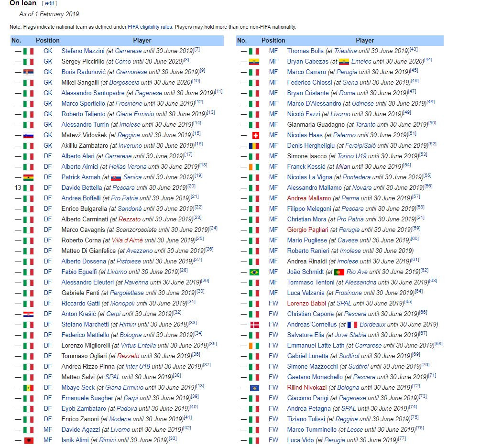Click the Slovakia flag before Senica
This screenshot has width=480, height=448.
pos(116,177)
